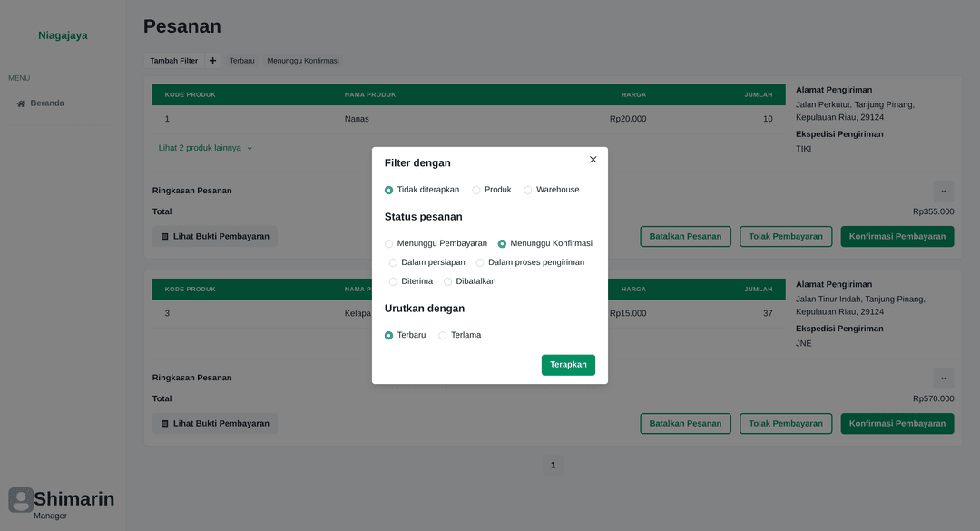Choose Menunggu Pembayaran order status
The height and width of the screenshot is (531, 980).
(389, 244)
